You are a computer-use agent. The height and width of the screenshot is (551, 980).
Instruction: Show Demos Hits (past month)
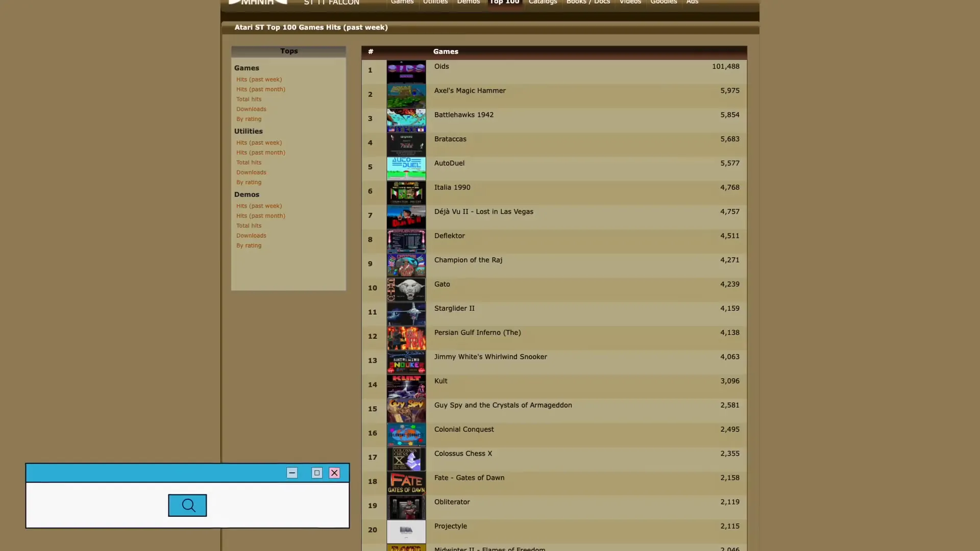point(261,216)
